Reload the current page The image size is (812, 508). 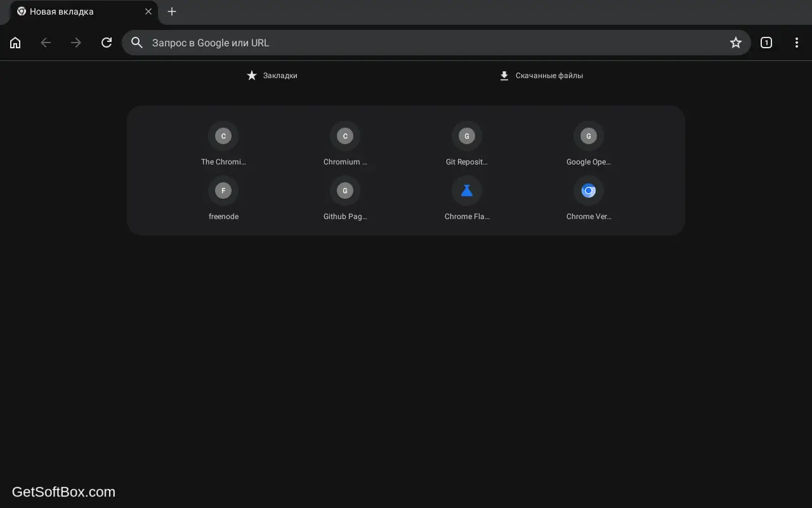(107, 43)
